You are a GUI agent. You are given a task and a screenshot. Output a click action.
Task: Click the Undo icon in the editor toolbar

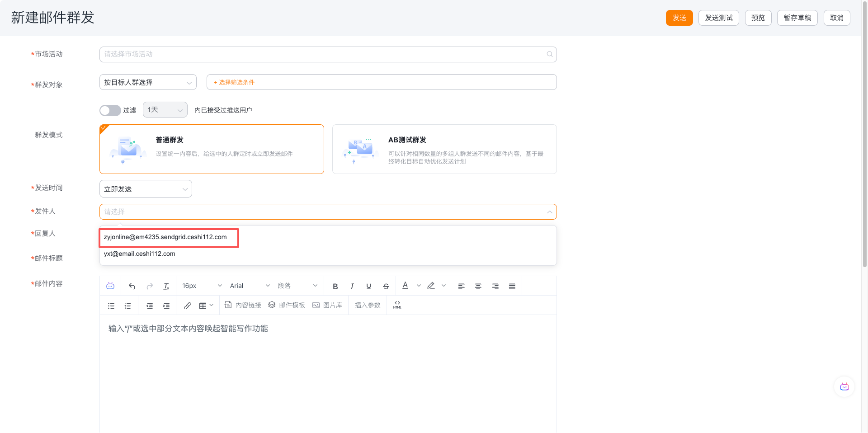tap(132, 286)
